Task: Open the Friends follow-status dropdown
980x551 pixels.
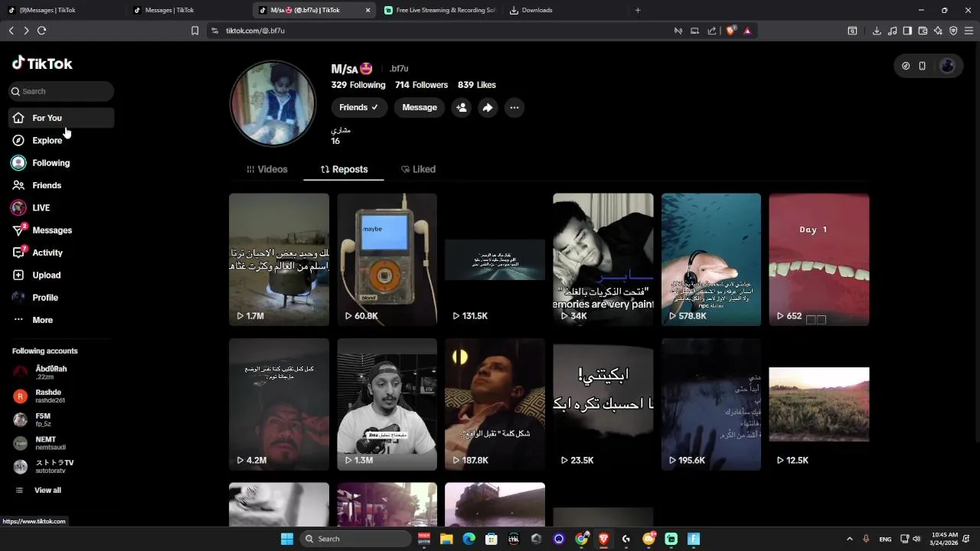Action: (x=359, y=107)
